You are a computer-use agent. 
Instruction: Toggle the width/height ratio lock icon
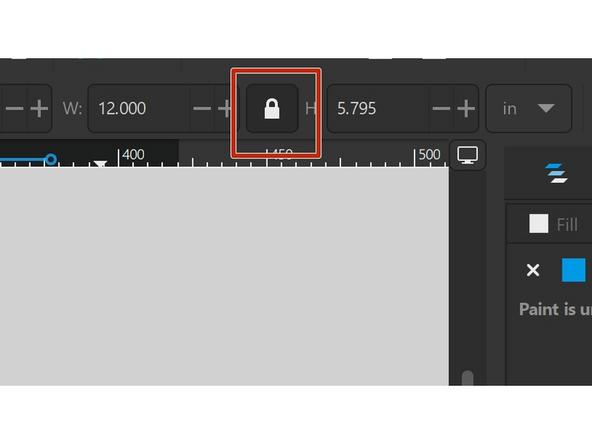[272, 108]
